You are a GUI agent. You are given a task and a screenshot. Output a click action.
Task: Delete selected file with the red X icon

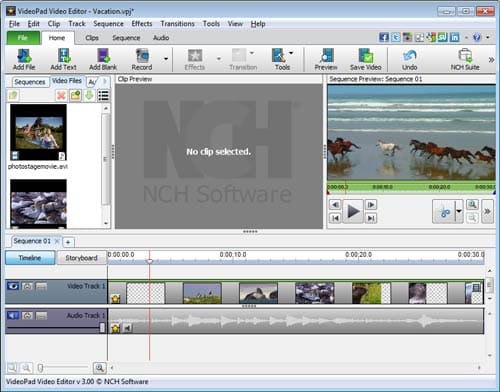pyautogui.click(x=61, y=96)
